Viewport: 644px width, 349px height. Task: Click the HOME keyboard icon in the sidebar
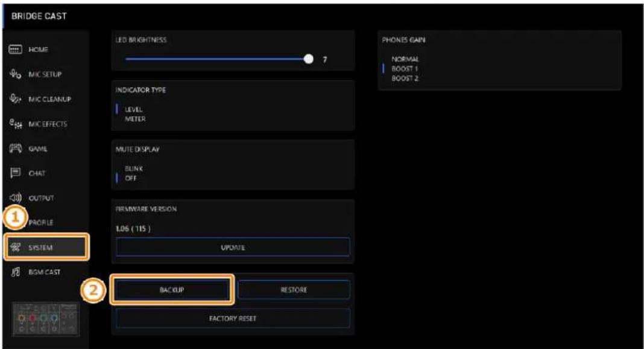pos(15,50)
